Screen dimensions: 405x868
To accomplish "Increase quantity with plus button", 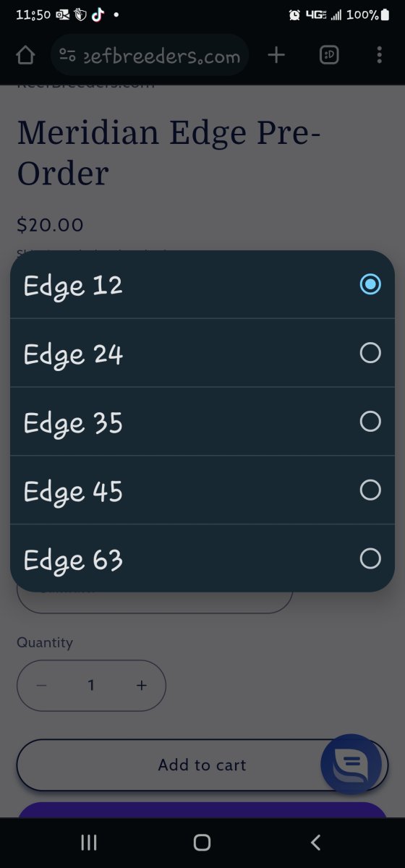I will [x=142, y=686].
